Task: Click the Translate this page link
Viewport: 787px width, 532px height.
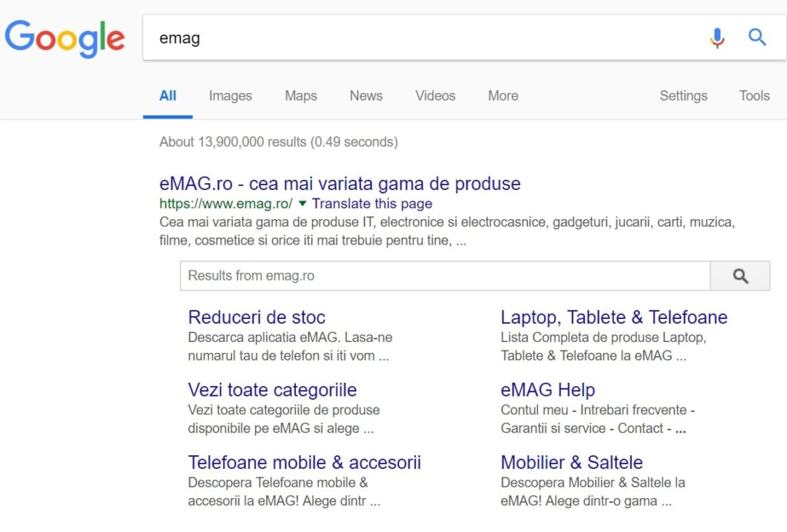Action: 372,204
